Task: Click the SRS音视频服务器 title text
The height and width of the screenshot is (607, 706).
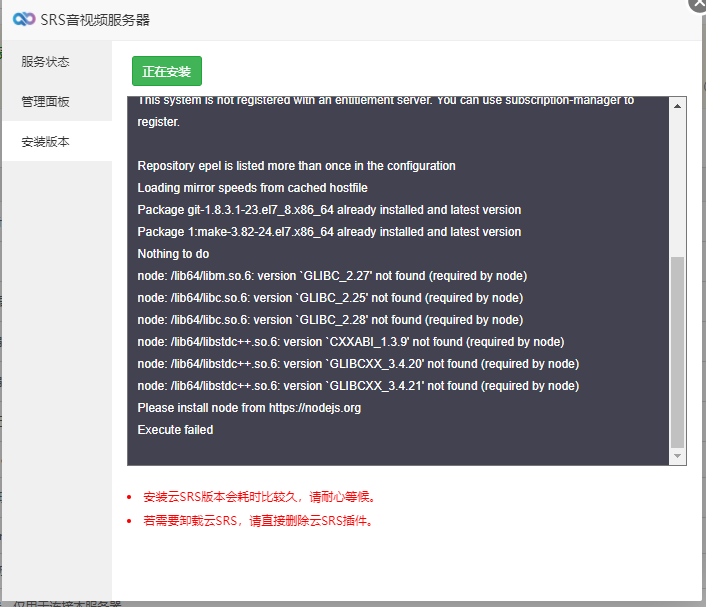Action: tap(95, 20)
